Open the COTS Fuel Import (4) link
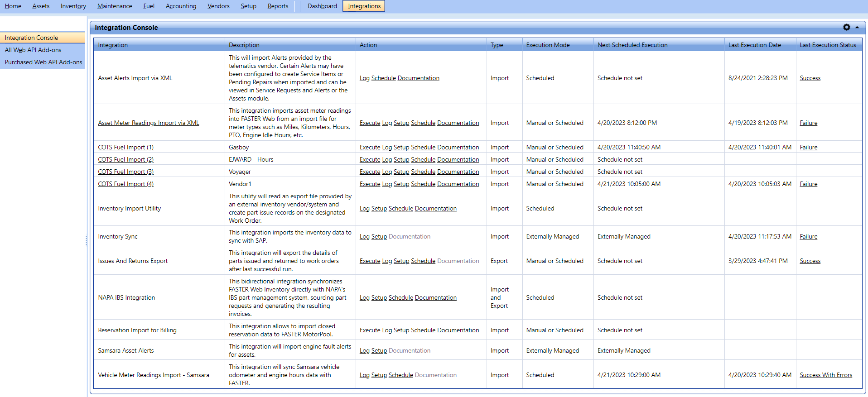The width and height of the screenshot is (868, 397). click(x=126, y=184)
